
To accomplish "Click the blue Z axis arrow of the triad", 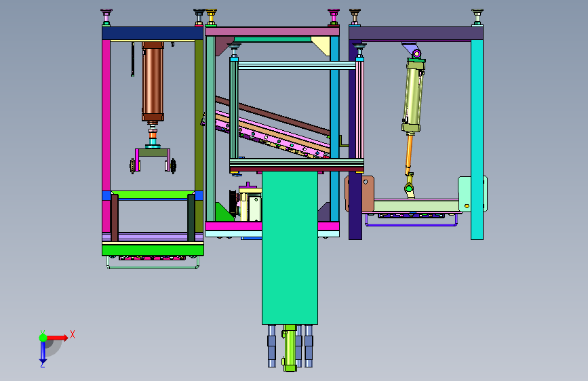I will pos(43,353).
